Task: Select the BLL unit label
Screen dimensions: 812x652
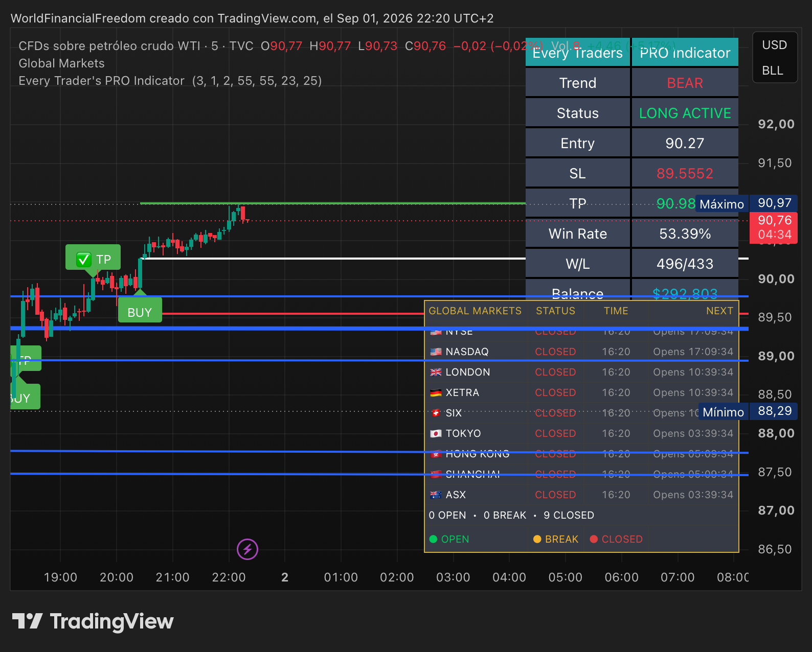Action: coord(772,71)
